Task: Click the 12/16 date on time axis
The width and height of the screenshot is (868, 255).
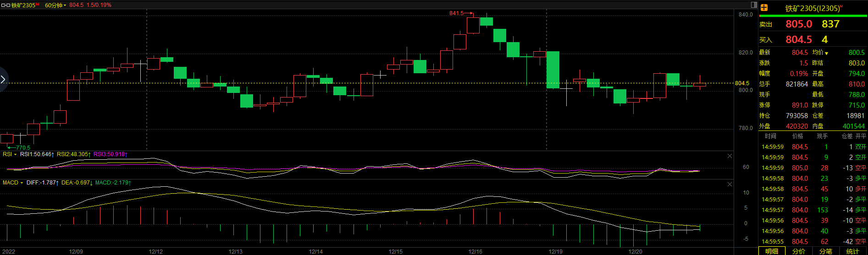Action: pos(475,251)
